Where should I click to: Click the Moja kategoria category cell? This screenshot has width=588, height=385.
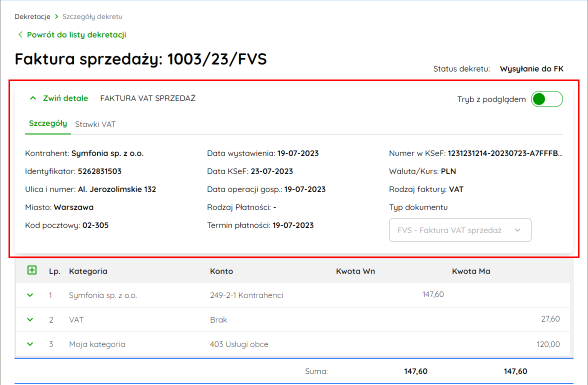97,344
